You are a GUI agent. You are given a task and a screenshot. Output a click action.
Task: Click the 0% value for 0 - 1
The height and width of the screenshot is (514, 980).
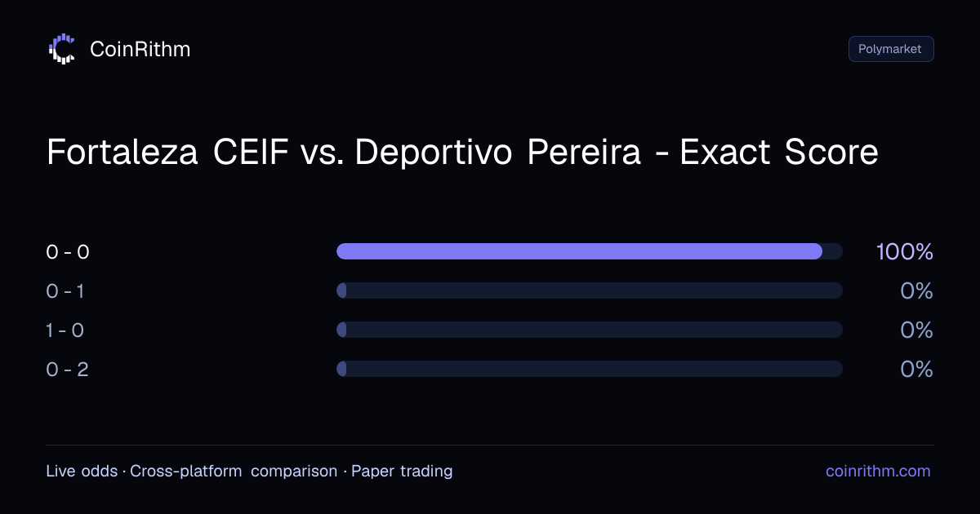916,290
